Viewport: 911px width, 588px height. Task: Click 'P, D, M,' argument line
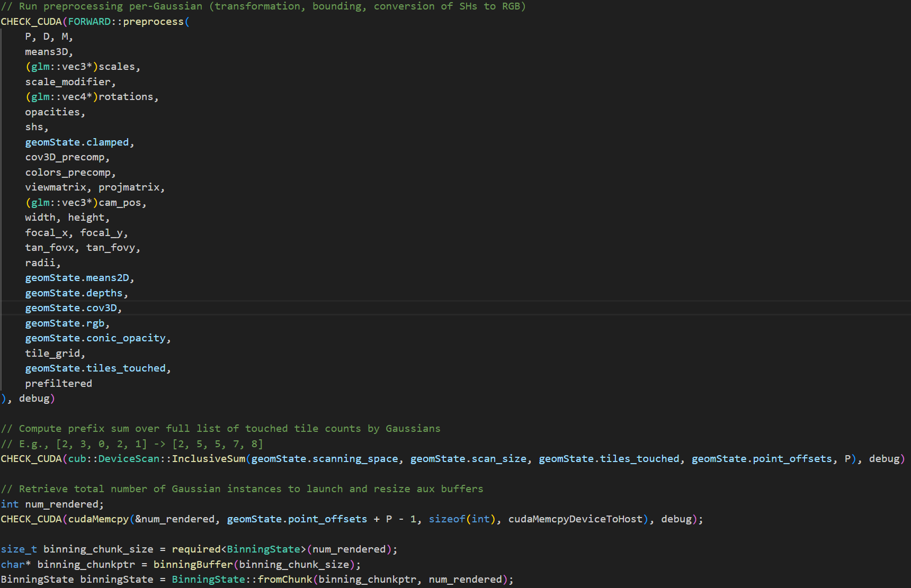click(x=49, y=37)
